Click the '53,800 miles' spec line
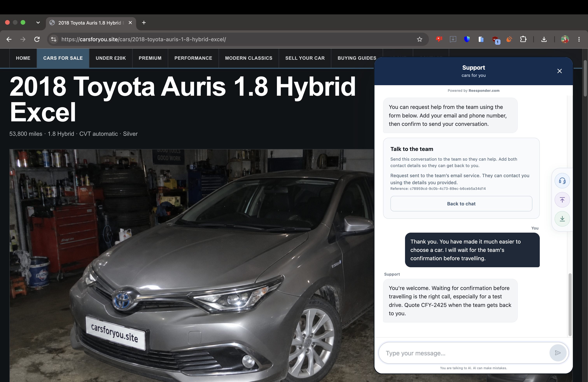The height and width of the screenshot is (382, 588). click(73, 134)
